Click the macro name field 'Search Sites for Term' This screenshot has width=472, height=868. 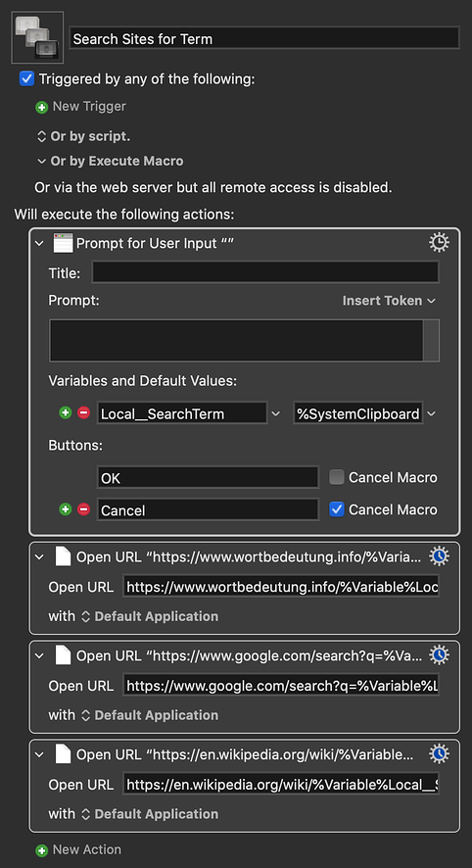264,38
